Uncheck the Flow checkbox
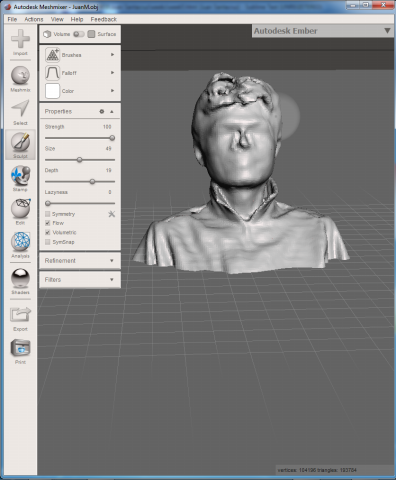The height and width of the screenshot is (480, 396). 48,223
